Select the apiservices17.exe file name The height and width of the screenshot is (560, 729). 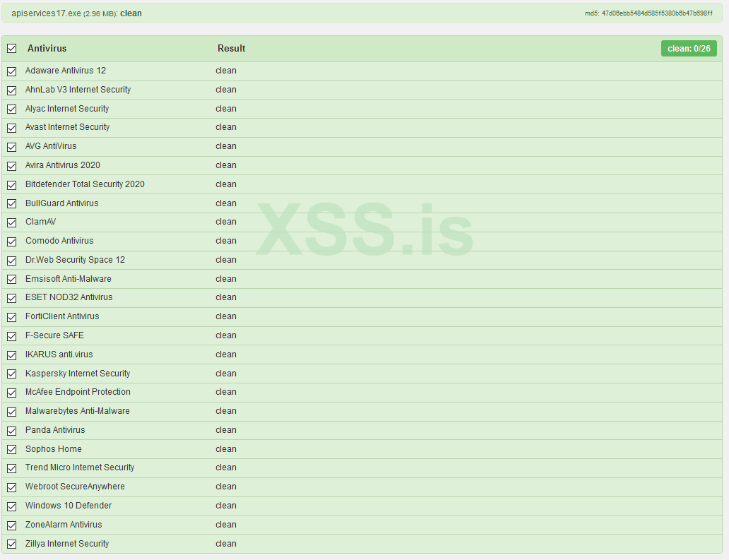pos(46,13)
